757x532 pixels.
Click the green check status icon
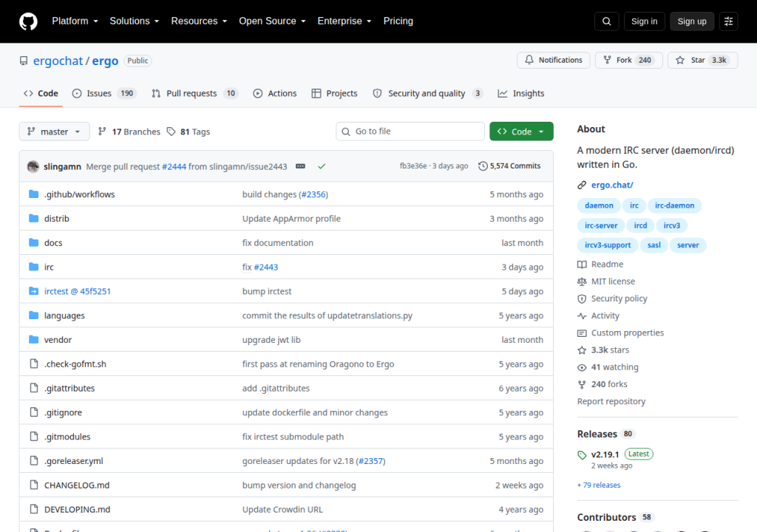click(x=322, y=166)
